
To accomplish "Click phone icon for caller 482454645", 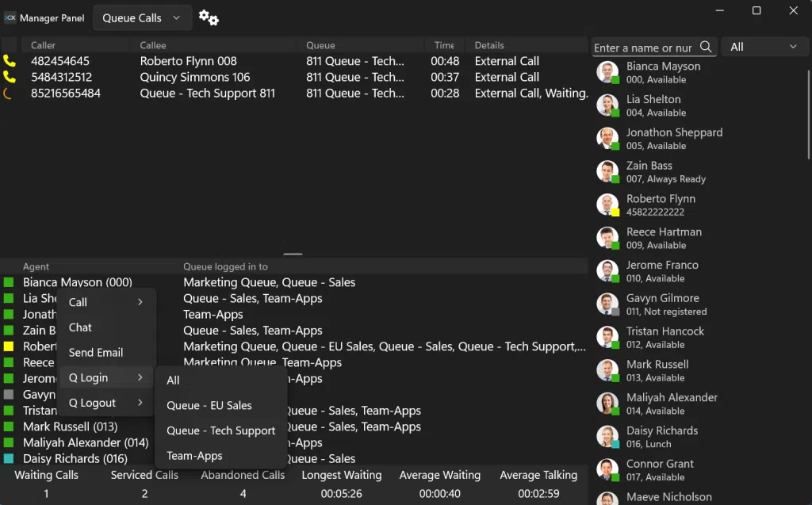I will [10, 61].
